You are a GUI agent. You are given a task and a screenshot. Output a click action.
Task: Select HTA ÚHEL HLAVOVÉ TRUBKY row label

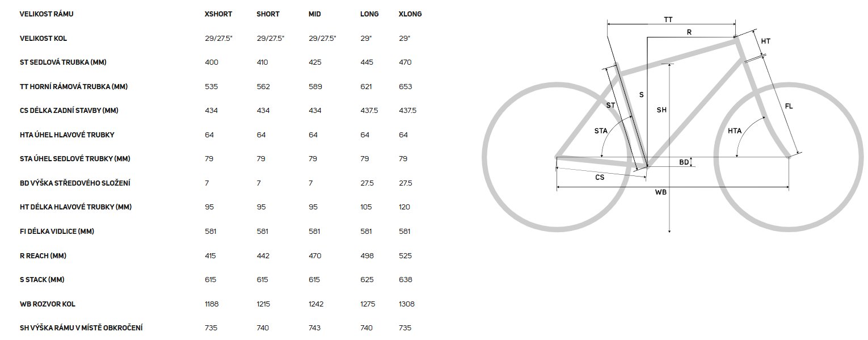point(68,135)
